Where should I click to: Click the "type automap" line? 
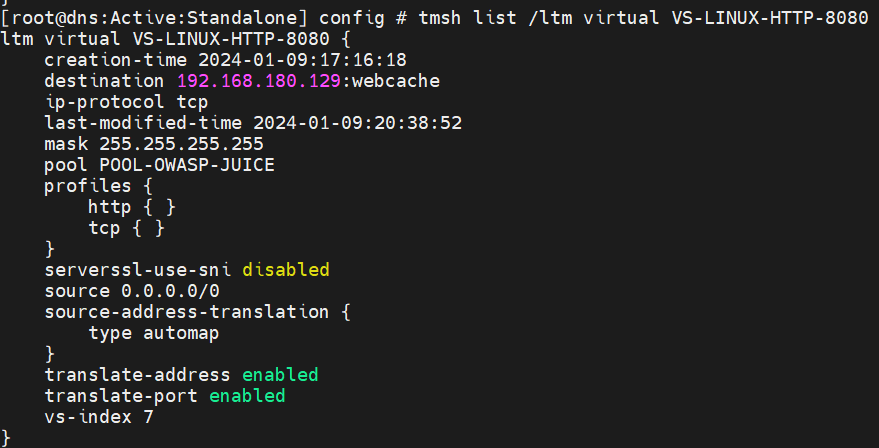coord(154,333)
